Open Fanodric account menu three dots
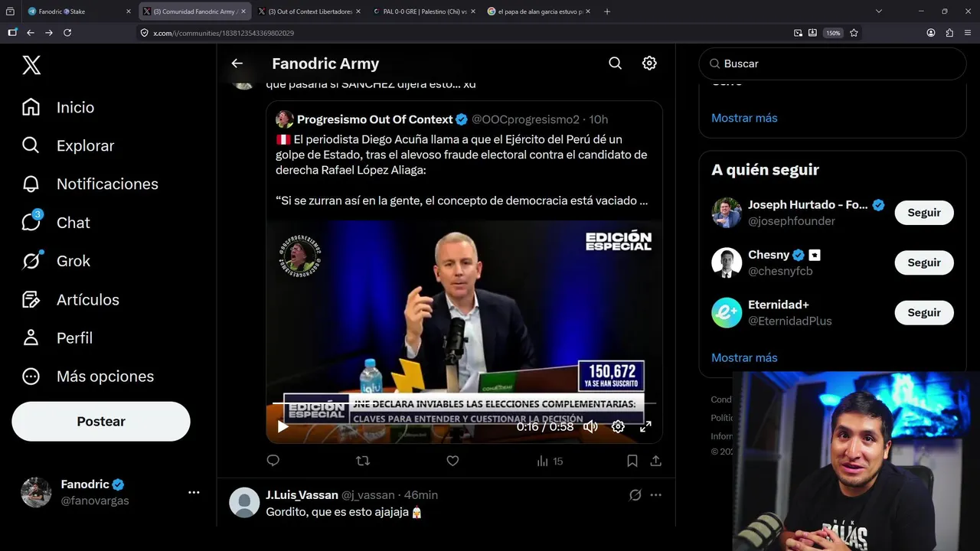Image resolution: width=980 pixels, height=551 pixels. click(194, 492)
